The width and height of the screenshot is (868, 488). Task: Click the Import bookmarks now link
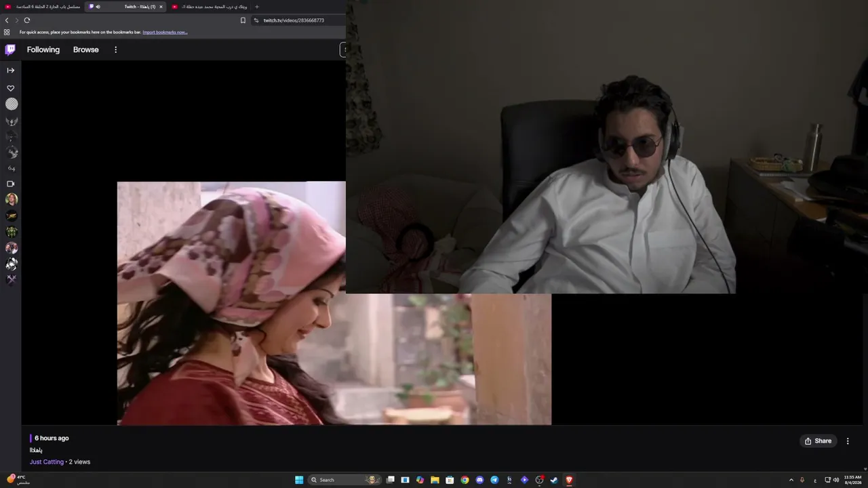pos(165,32)
